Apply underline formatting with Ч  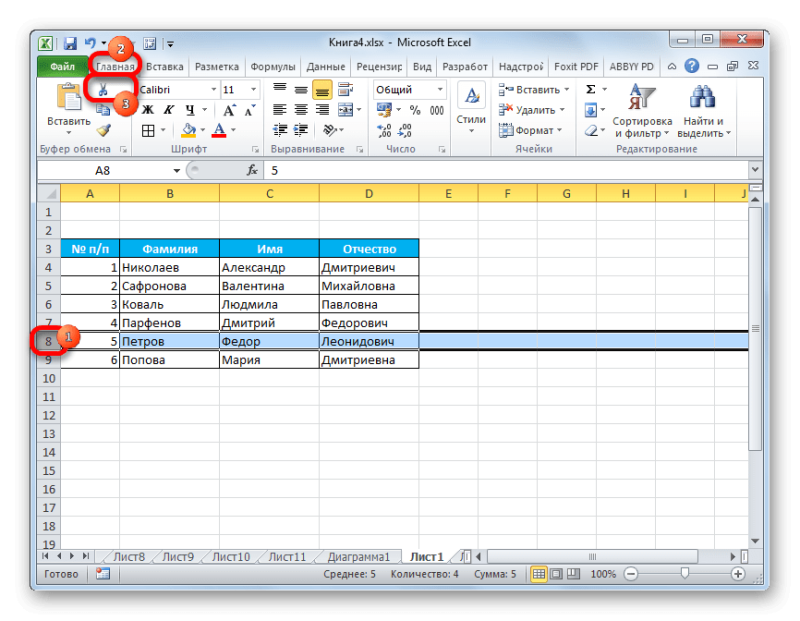click(190, 110)
